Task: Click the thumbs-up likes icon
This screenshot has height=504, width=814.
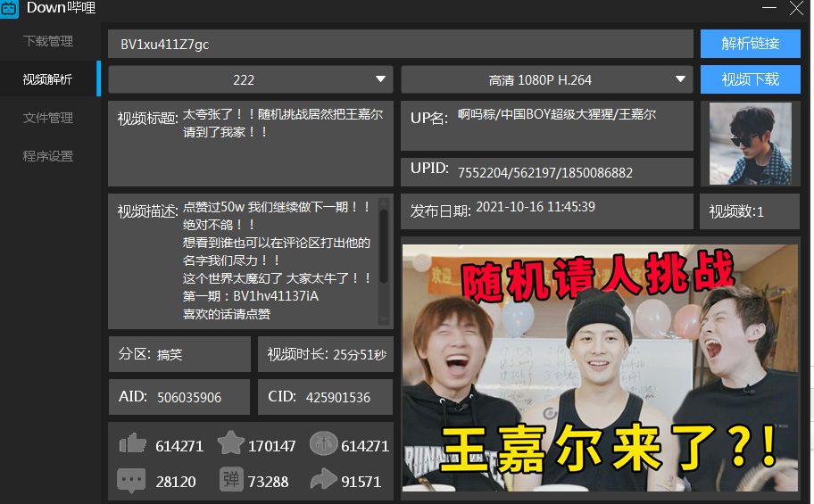Action: tap(132, 444)
